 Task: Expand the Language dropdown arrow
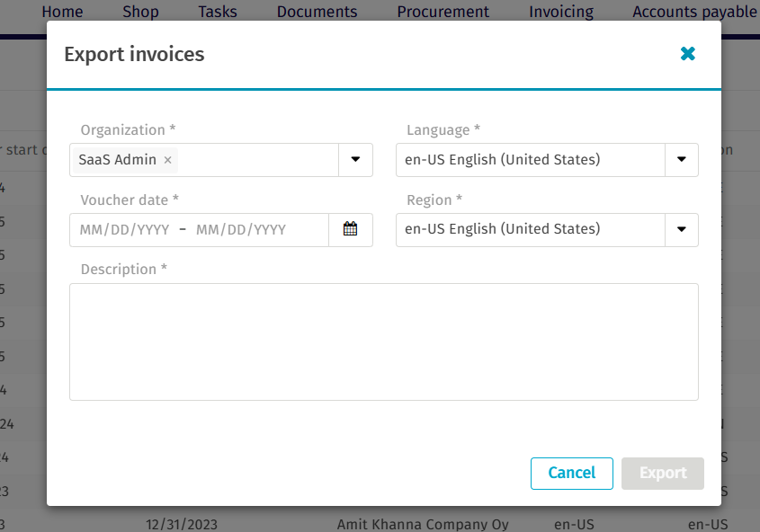(x=681, y=160)
